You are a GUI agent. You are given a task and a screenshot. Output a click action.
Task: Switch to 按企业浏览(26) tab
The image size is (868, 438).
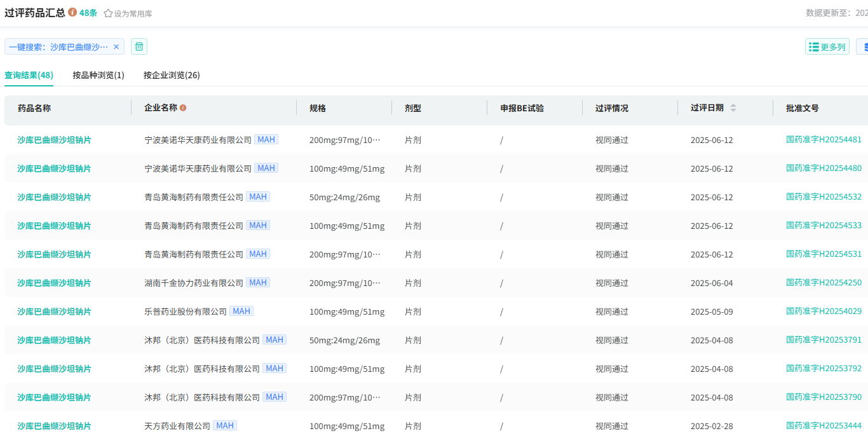[x=172, y=75]
